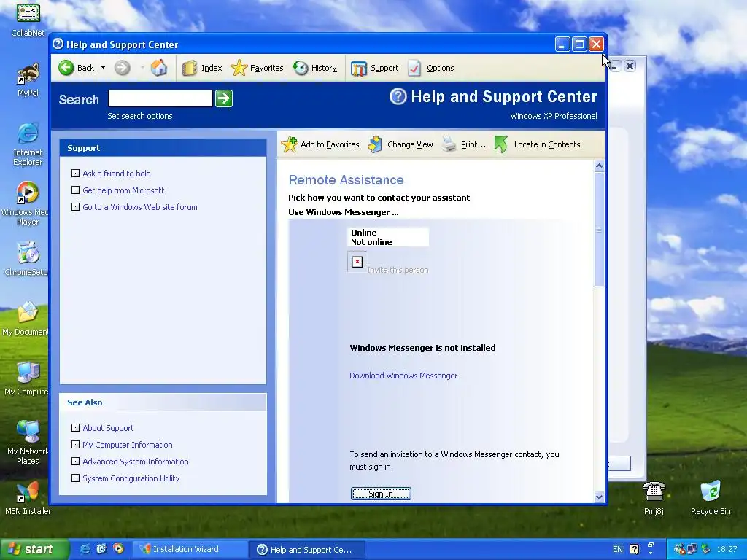Open My Documents desktop folder
The width and height of the screenshot is (747, 560).
(x=26, y=319)
